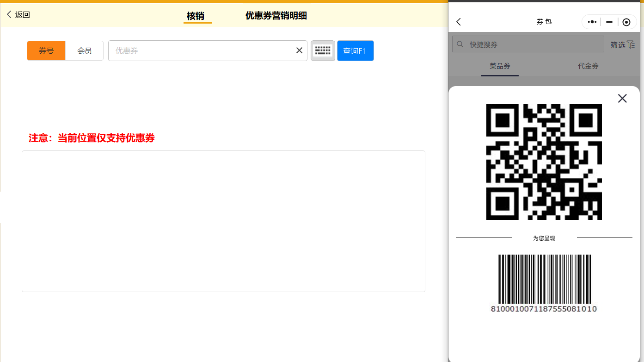644x362 pixels.
Task: Open the mini program three-dot menu
Action: coord(592,22)
